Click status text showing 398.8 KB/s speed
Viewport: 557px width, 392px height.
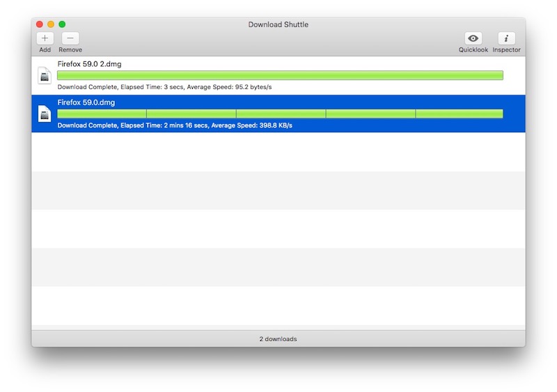click(x=175, y=125)
